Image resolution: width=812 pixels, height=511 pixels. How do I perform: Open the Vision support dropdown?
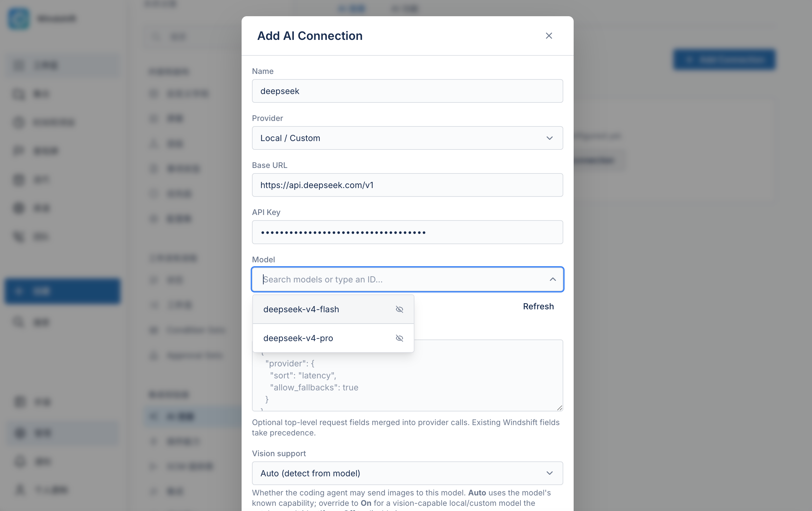(407, 473)
